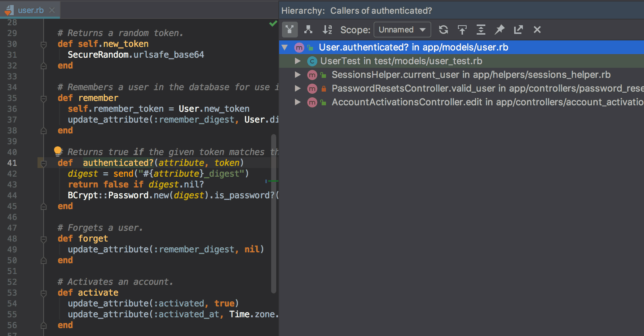Click the remember method name on line 35
The width and height of the screenshot is (644, 336).
[x=98, y=98]
